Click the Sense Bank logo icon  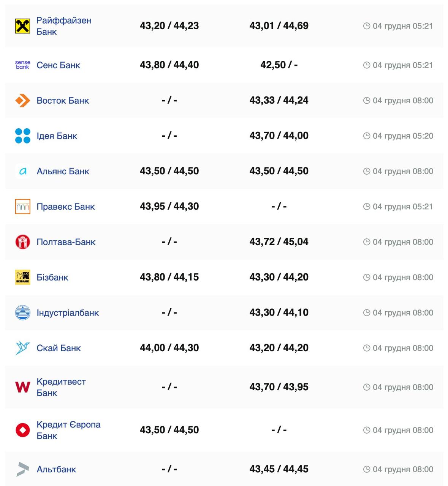[x=22, y=65]
